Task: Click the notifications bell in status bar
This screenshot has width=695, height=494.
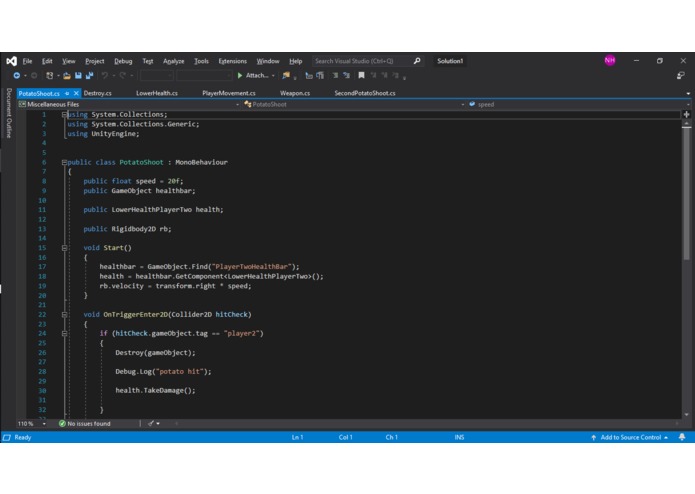Action: 682,437
